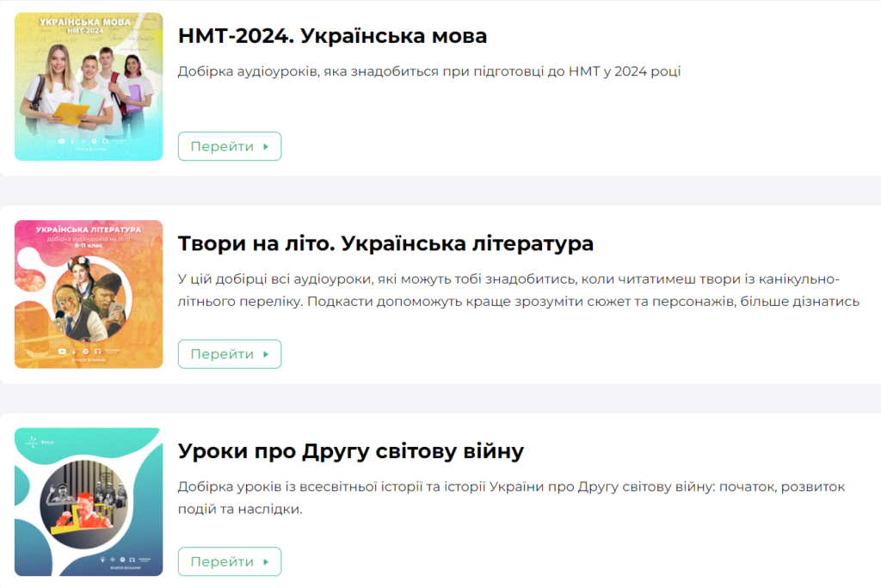Open the title Твори на літо. Українська література
The width and height of the screenshot is (881, 588).
(x=385, y=243)
